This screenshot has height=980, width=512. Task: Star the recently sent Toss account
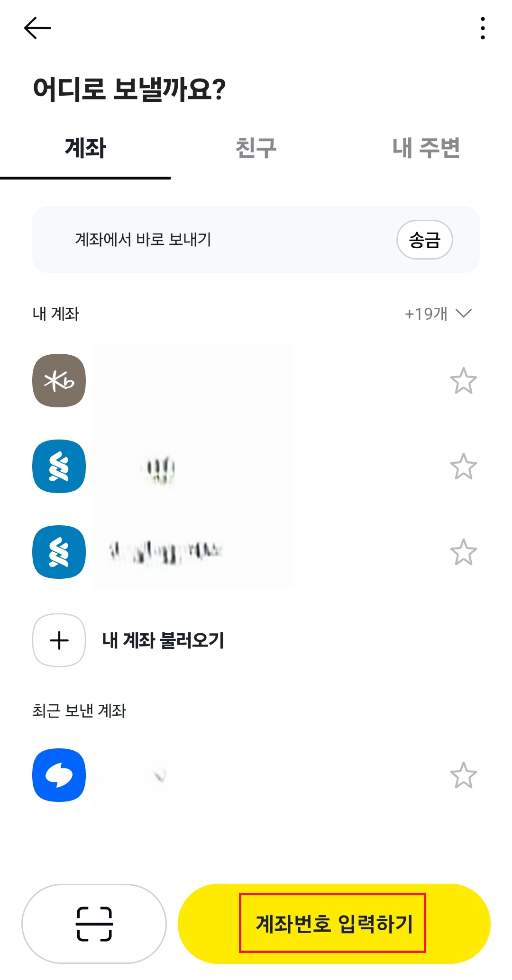[x=463, y=775]
